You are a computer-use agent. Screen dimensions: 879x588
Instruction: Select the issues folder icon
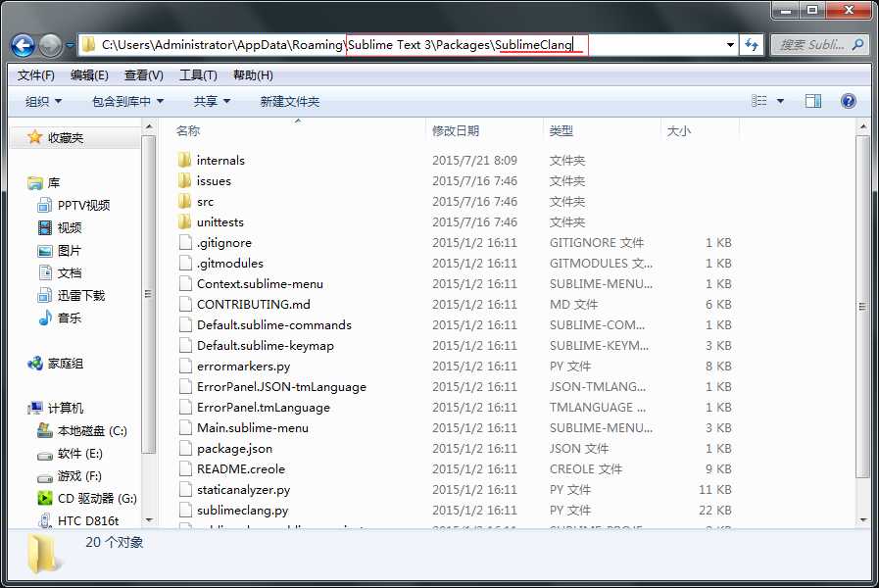click(184, 180)
